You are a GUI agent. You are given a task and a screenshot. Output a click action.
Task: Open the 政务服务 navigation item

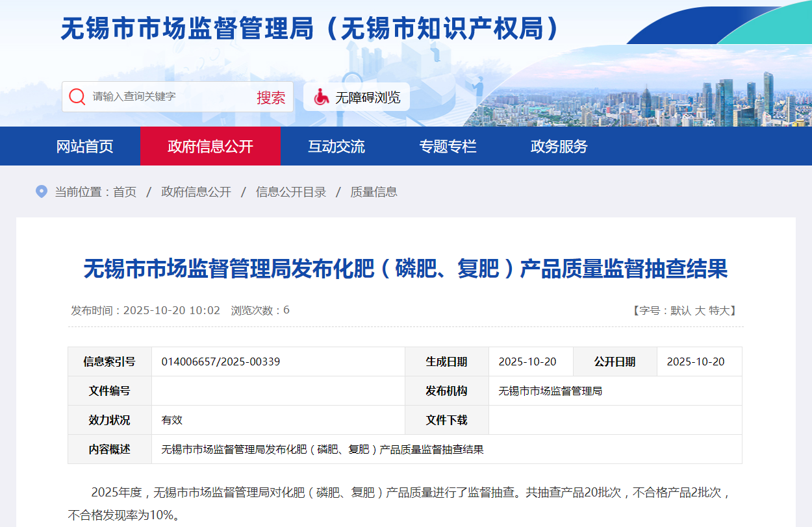pos(559,147)
